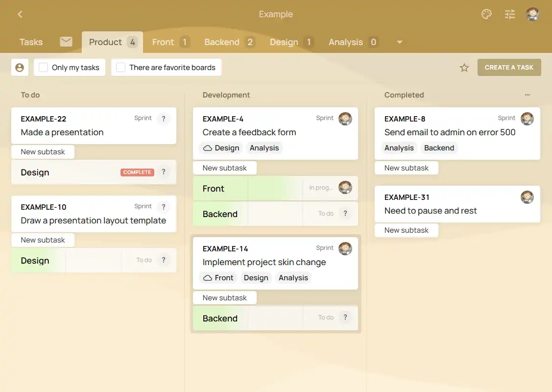Click the Analysis tag on EXAMPLE-8
Image resolution: width=552 pixels, height=392 pixels.
click(399, 148)
